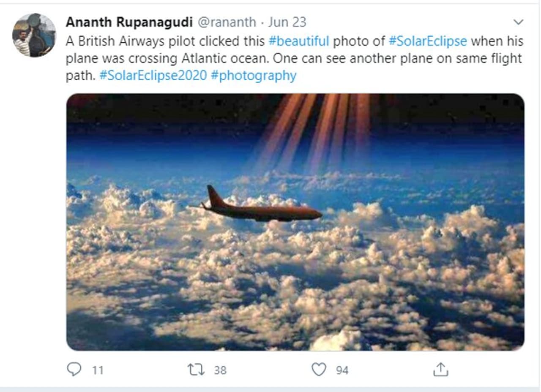This screenshot has width=541, height=392.
Task: Click the @rananth handle
Action: tap(227, 22)
